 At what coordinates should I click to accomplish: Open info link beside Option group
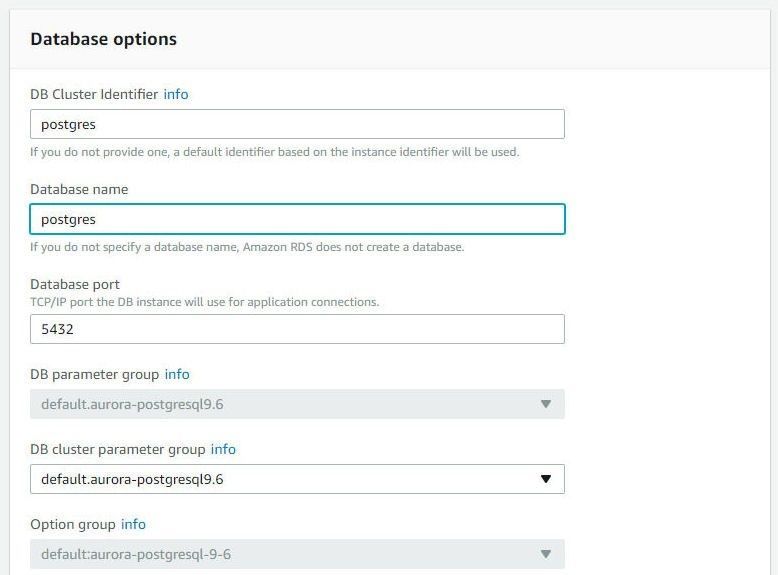[133, 524]
